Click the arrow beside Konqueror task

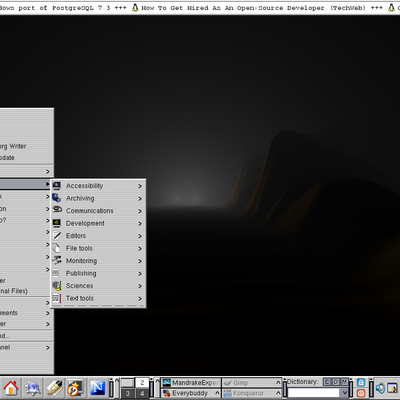[278, 393]
